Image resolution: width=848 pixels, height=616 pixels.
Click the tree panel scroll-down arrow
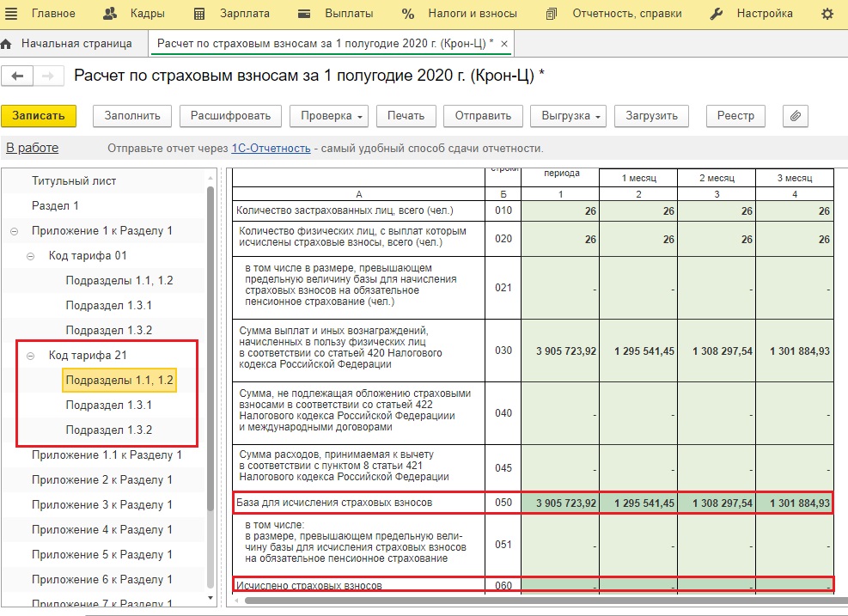210,598
